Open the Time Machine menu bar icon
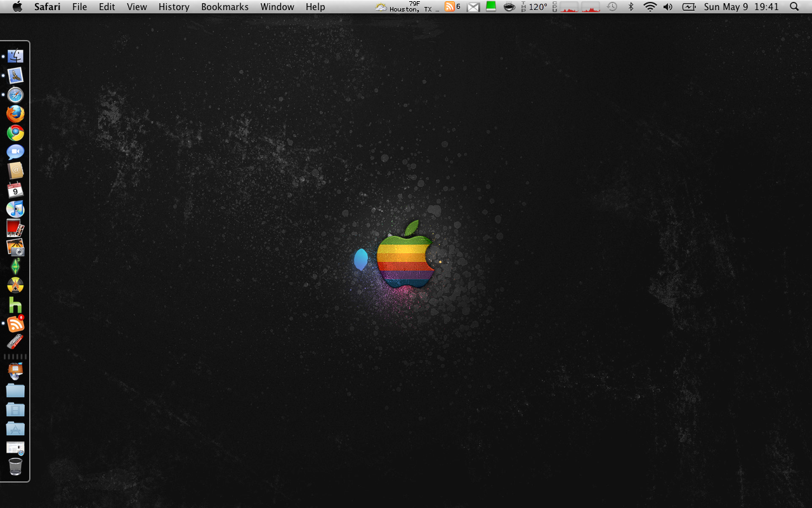 pyautogui.click(x=612, y=7)
